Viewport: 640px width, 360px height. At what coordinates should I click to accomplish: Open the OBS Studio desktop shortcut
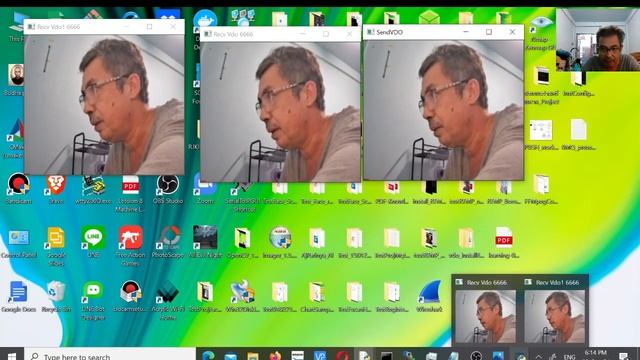click(x=168, y=189)
